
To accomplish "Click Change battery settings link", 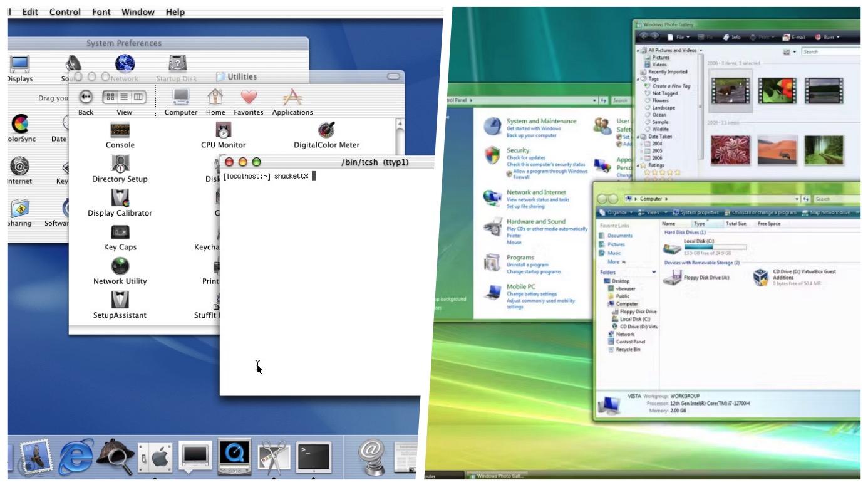I will (x=532, y=294).
